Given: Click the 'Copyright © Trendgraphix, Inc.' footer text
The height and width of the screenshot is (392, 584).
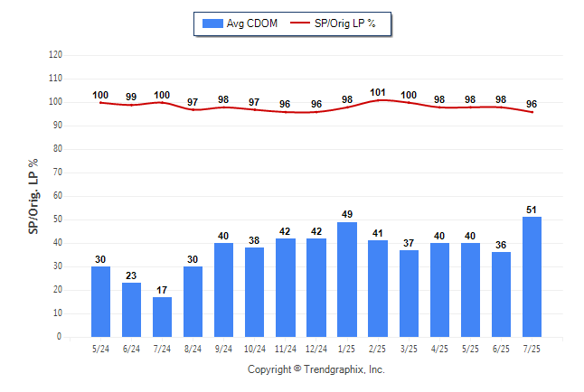Looking at the screenshot, I should click(x=316, y=369).
